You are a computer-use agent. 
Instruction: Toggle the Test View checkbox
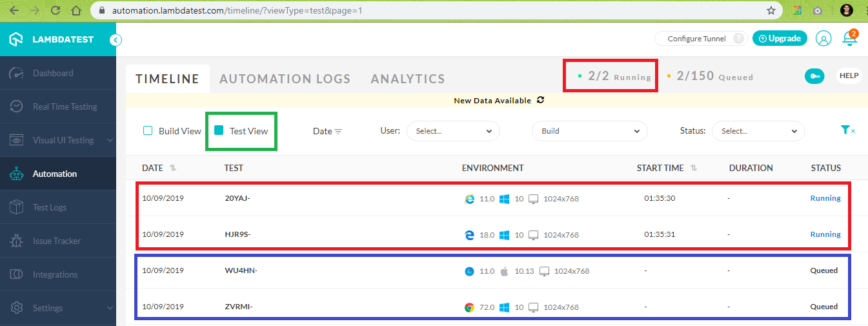tap(219, 130)
